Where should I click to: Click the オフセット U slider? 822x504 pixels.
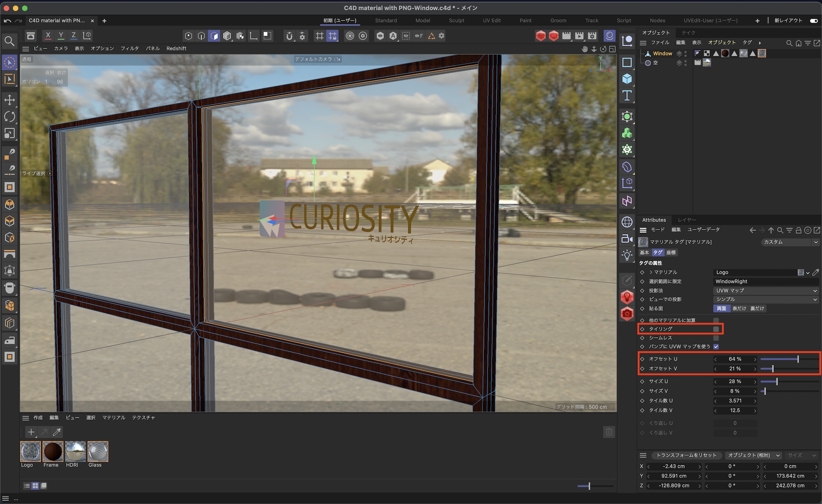click(788, 359)
